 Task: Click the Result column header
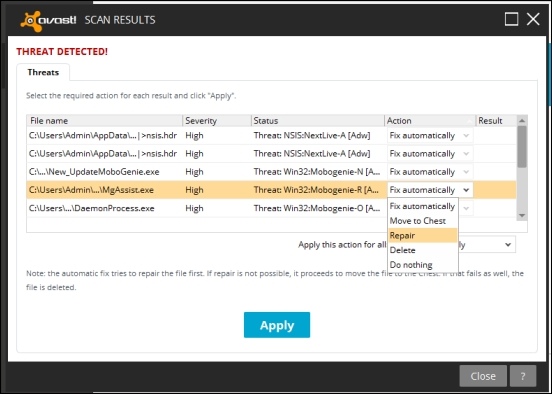click(x=496, y=121)
